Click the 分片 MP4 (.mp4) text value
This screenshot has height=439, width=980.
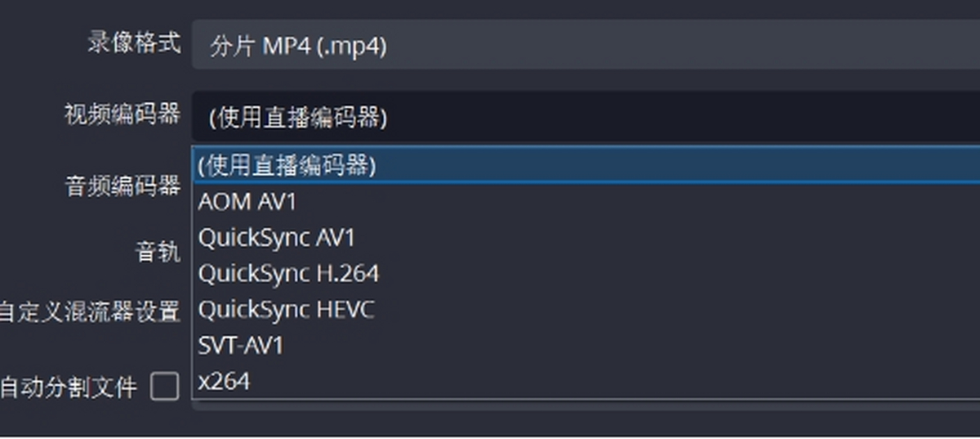298,46
